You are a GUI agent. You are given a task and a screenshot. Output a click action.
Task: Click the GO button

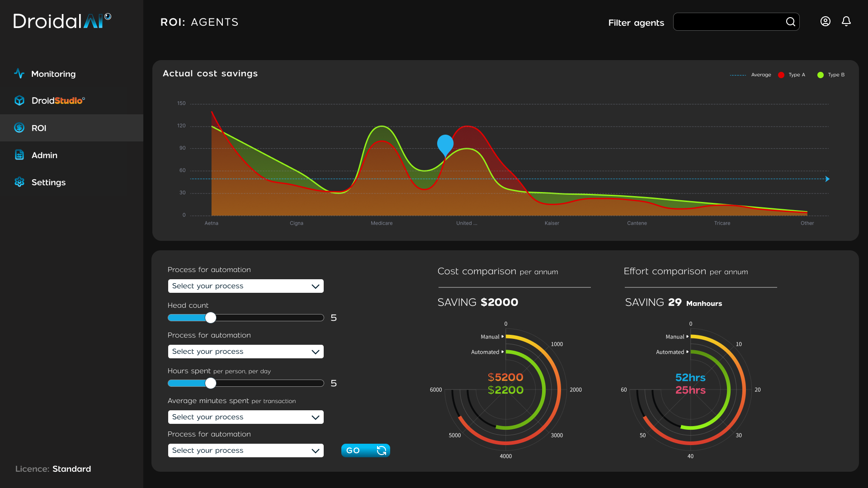tap(365, 450)
